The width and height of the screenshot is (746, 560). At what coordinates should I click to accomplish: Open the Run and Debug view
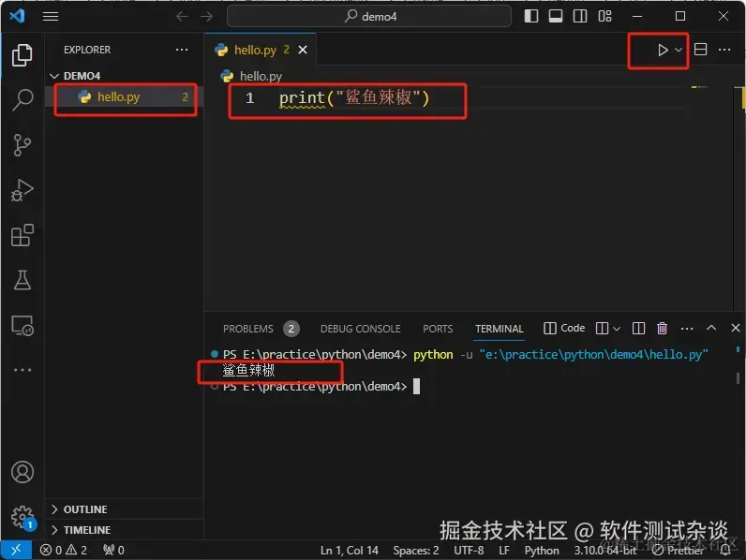click(22, 190)
